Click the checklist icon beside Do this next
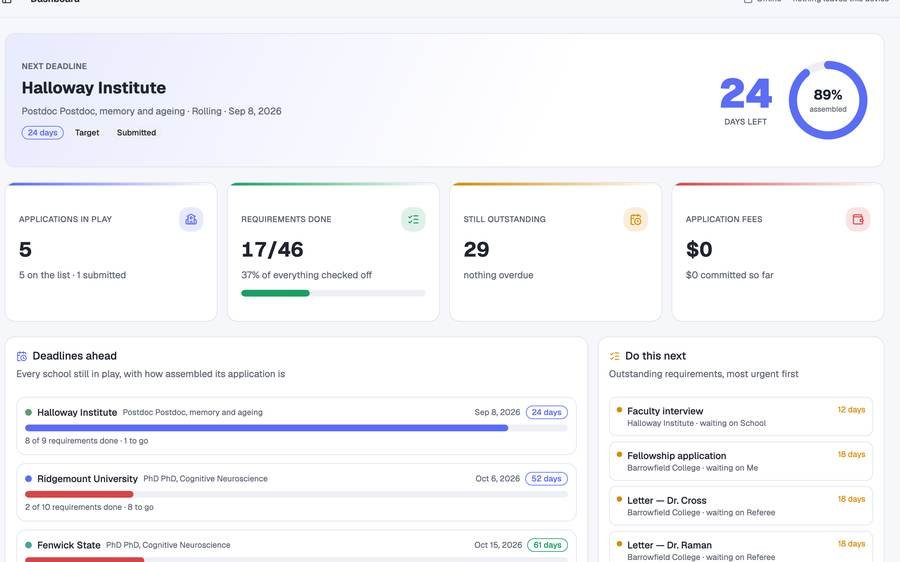 click(615, 356)
